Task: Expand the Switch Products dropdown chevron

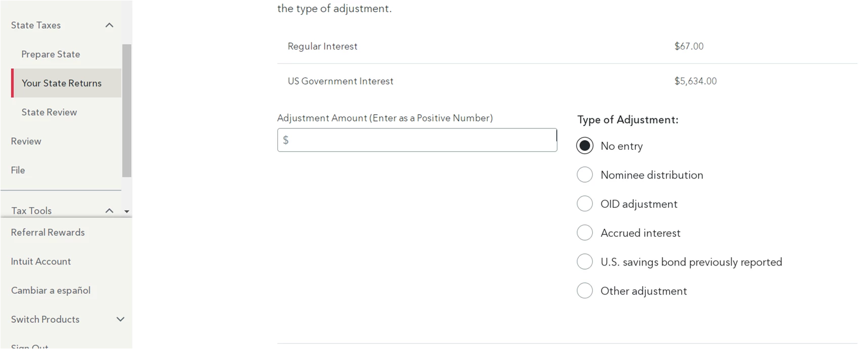Action: coord(120,319)
